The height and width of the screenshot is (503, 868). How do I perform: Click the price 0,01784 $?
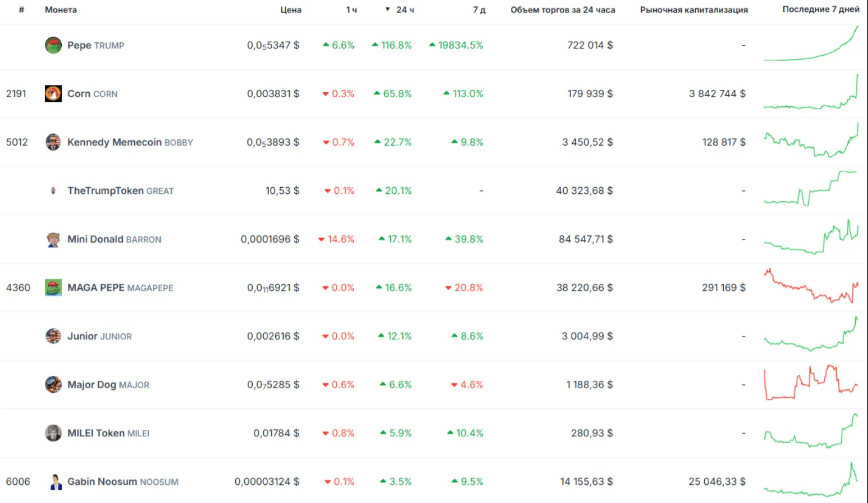276,433
